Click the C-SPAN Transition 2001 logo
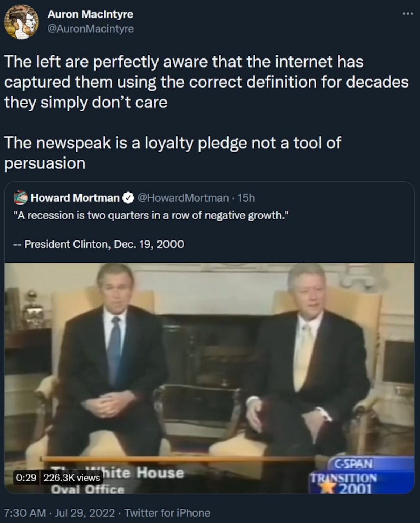 (353, 475)
